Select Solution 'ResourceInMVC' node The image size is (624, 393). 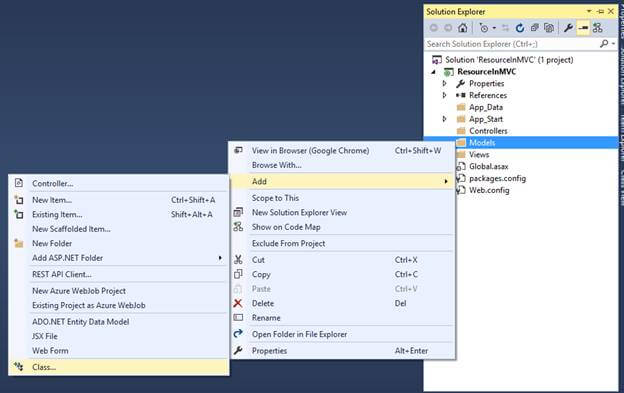pos(509,60)
